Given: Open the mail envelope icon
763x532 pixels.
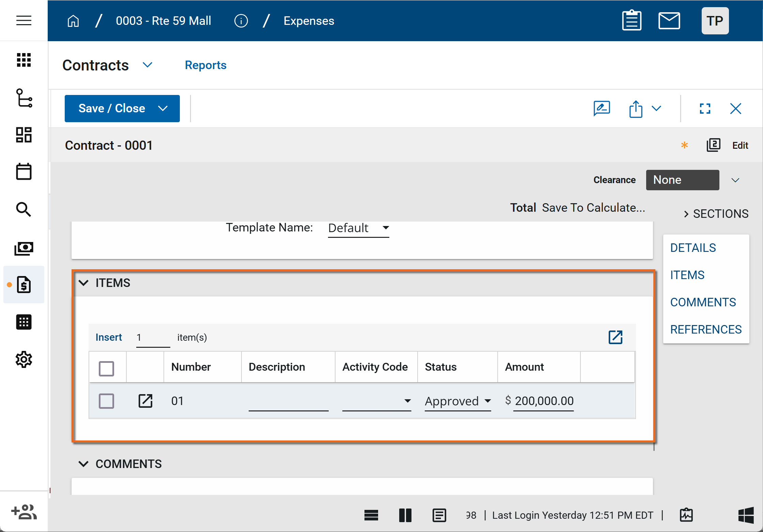Looking at the screenshot, I should pos(669,21).
